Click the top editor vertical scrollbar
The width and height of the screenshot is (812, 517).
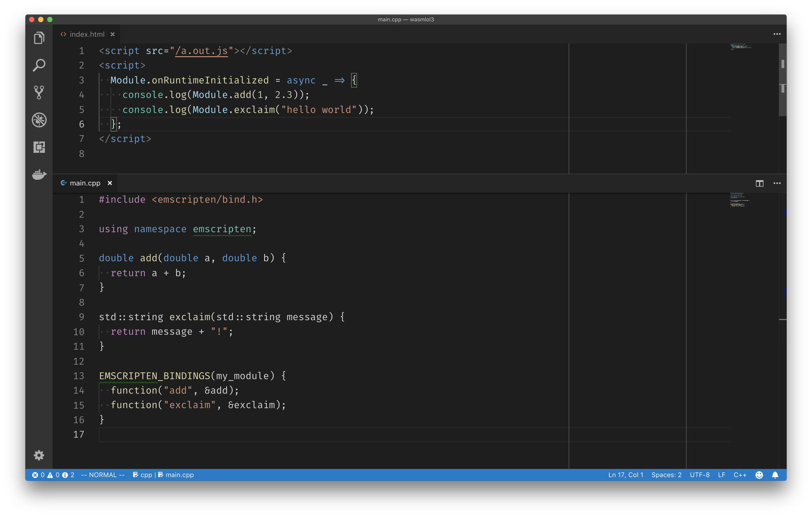783,79
